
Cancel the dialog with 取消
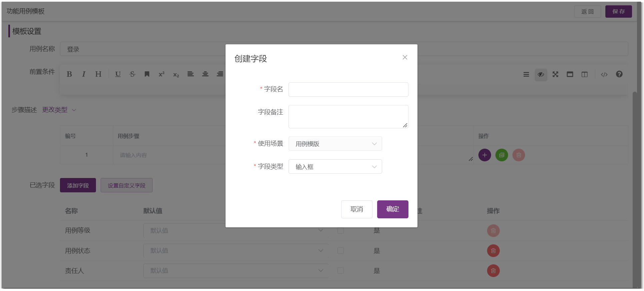[x=357, y=209]
